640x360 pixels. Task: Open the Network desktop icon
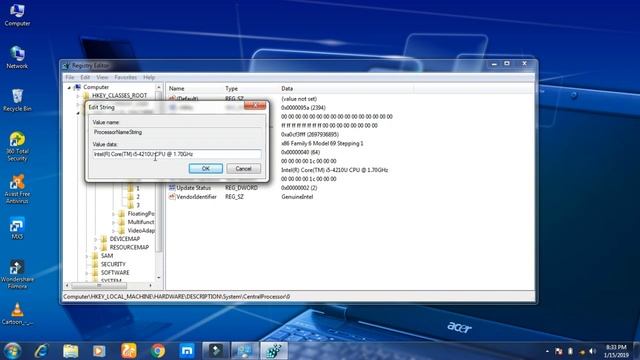(x=17, y=57)
